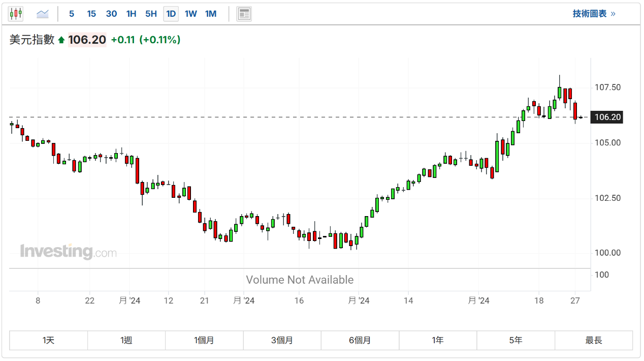Image resolution: width=644 pixels, height=361 pixels.
Task: Select the 1H interval
Action: pyautogui.click(x=131, y=14)
